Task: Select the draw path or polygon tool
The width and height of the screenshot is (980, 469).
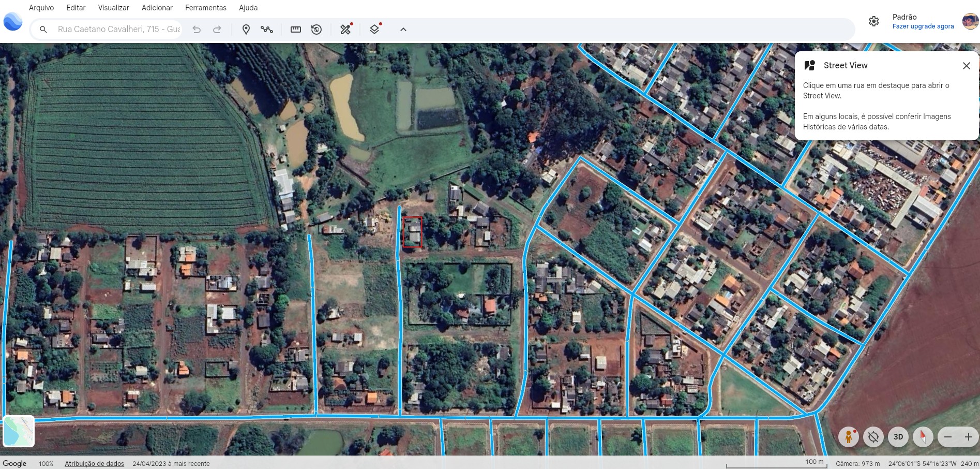Action: 267,30
